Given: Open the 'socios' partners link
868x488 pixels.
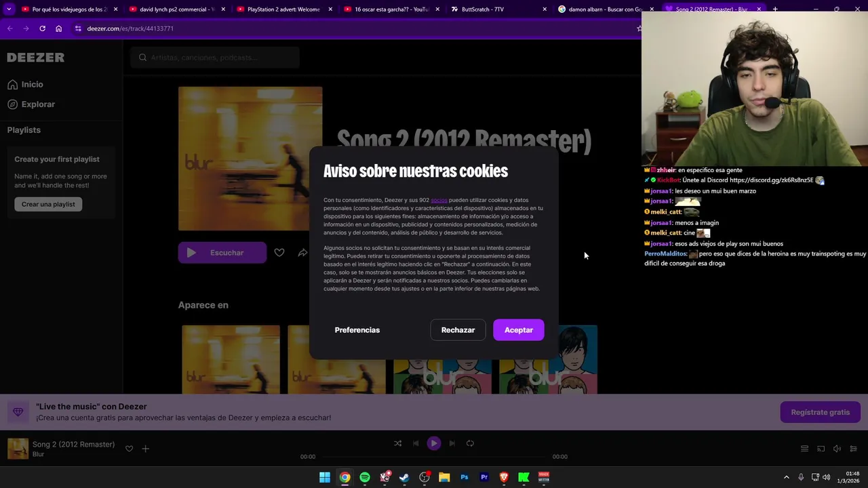Looking at the screenshot, I should click(x=439, y=200).
